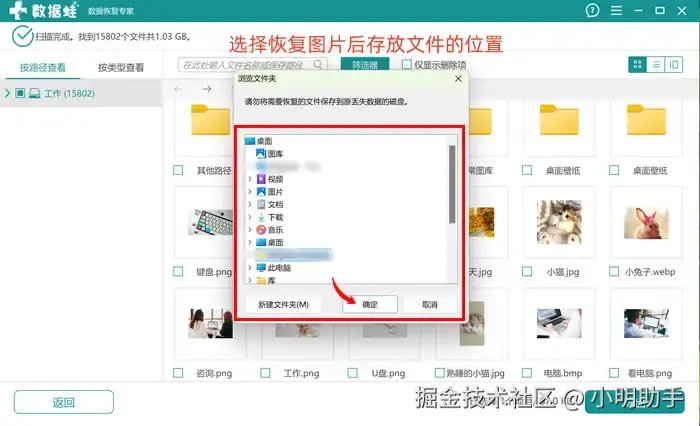Image resolution: width=700 pixels, height=426 pixels.
Task: Open the hamburger menu in title bar
Action: pyautogui.click(x=616, y=10)
